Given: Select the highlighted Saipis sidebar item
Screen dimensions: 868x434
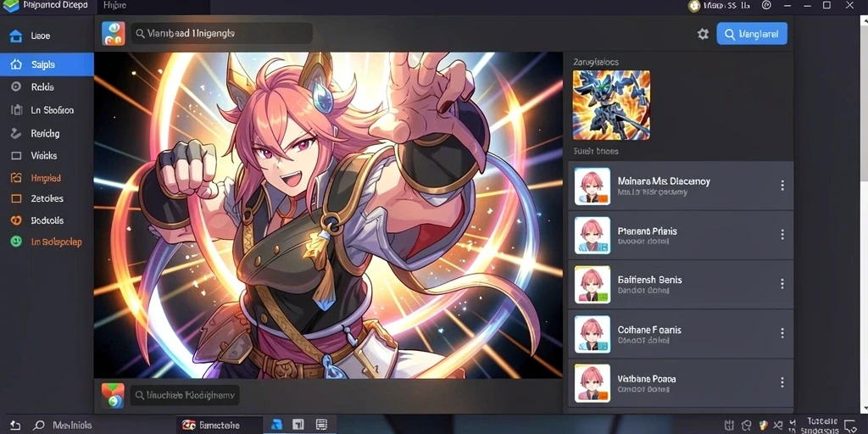Looking at the screenshot, I should pos(47,64).
